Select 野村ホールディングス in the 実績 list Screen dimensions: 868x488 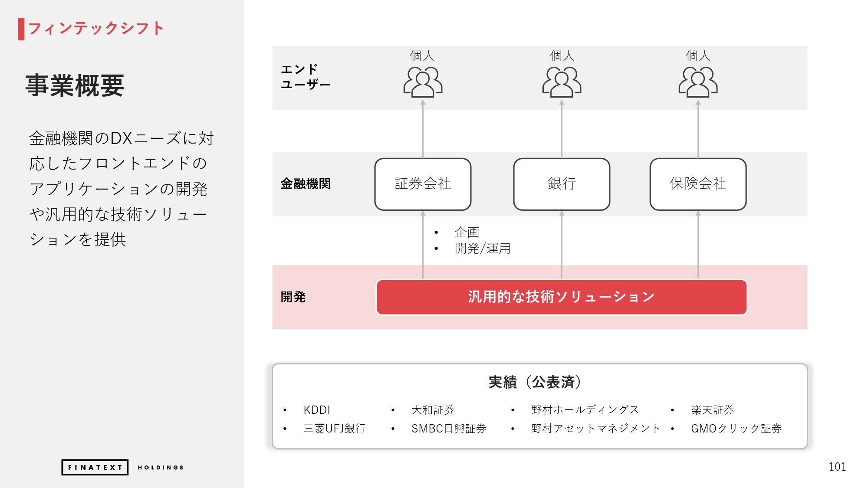[x=585, y=410]
